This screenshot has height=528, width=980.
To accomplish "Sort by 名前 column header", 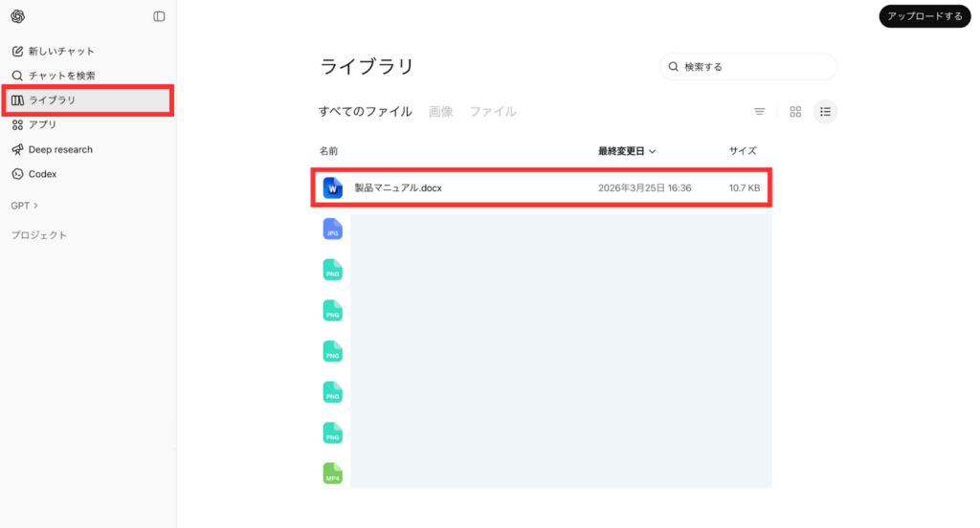I will click(x=329, y=151).
